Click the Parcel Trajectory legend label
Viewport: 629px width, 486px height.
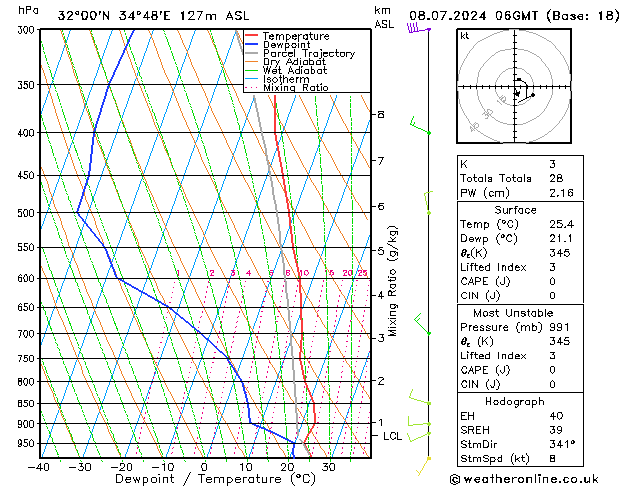[309, 53]
